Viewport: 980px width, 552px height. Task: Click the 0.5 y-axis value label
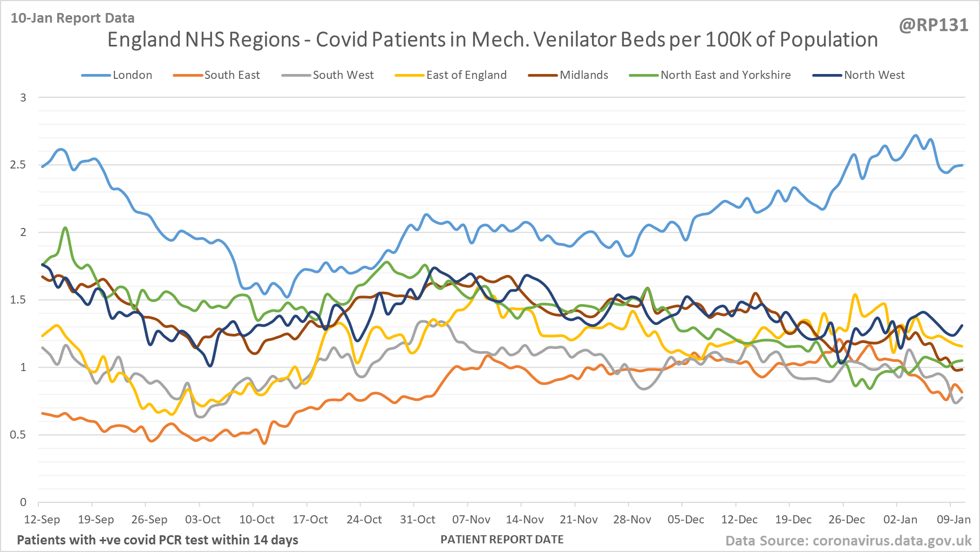coord(18,435)
